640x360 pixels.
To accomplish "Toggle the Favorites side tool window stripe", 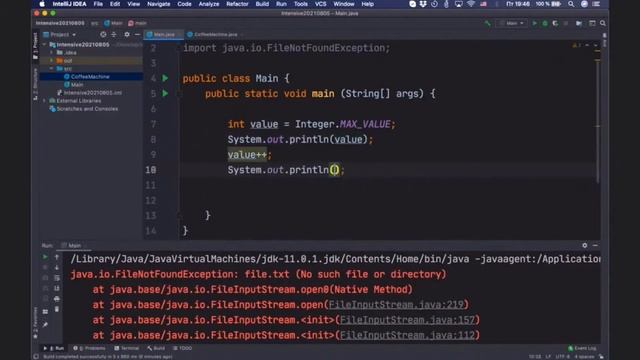I will (x=36, y=322).
